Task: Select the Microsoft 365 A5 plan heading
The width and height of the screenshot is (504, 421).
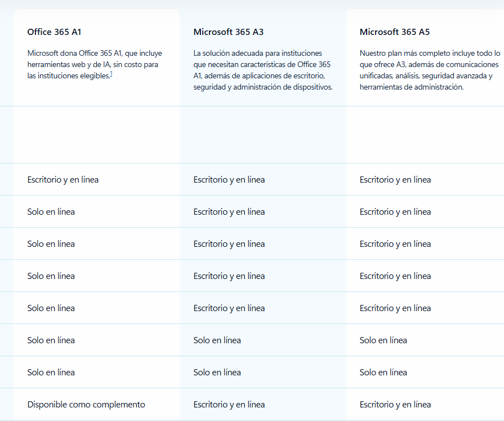Action: (394, 32)
